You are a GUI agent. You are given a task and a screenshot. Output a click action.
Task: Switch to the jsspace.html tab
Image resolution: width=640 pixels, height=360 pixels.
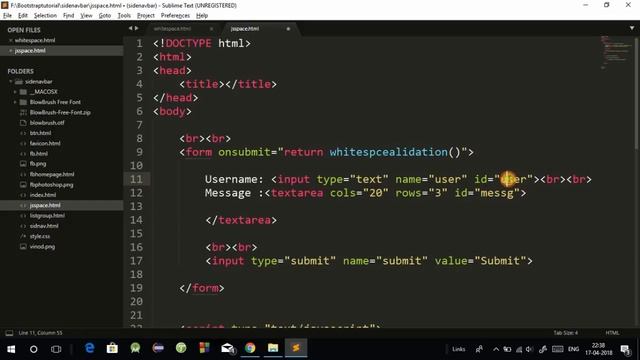244,29
